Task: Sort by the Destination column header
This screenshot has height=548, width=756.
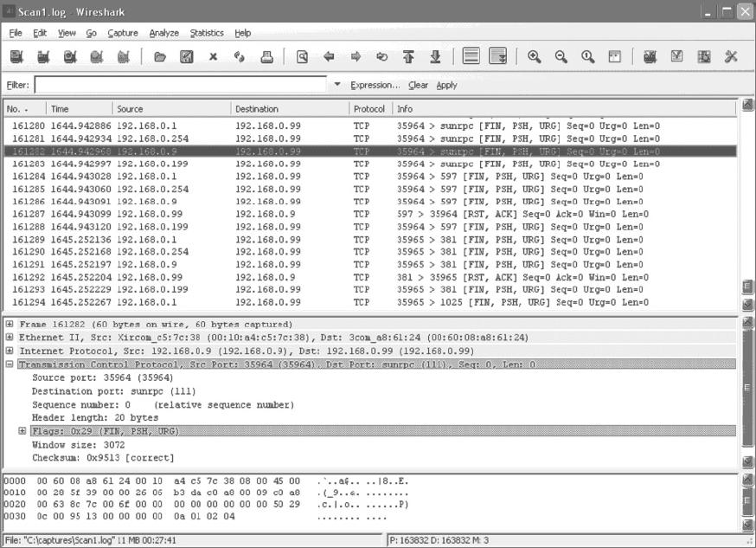Action: (290, 109)
